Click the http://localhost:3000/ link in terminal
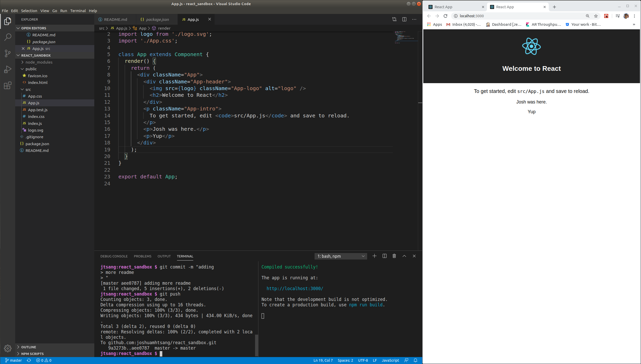The width and height of the screenshot is (641, 364). [294, 288]
